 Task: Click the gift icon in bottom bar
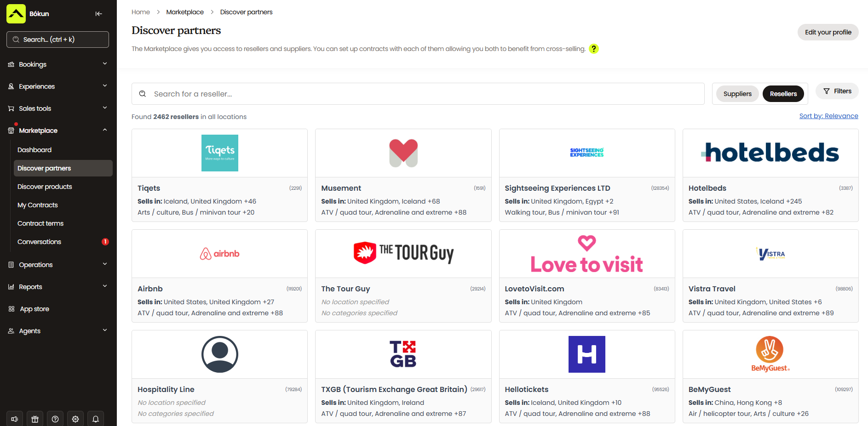tap(35, 419)
